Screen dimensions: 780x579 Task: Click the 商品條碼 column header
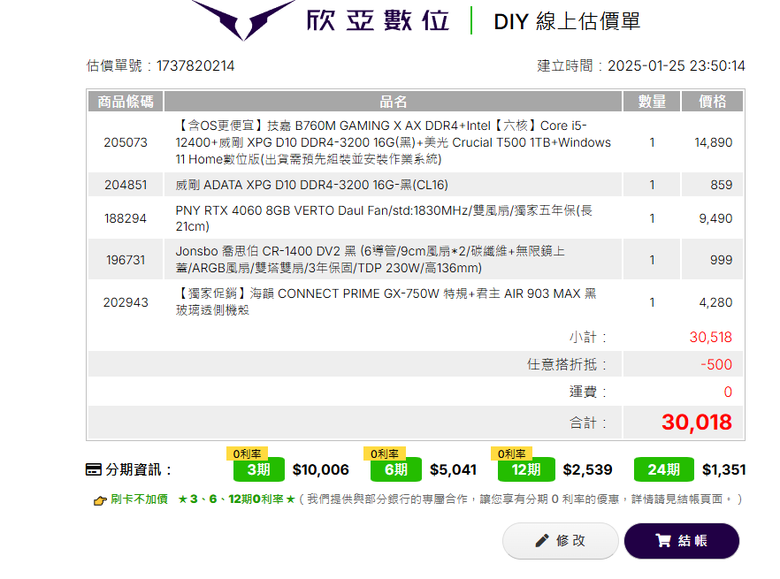click(x=125, y=101)
